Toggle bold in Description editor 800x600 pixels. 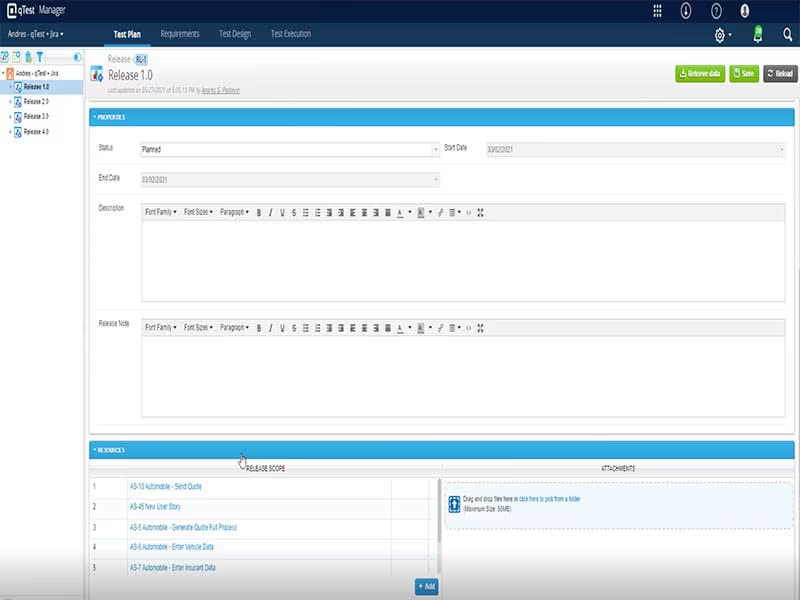click(259, 213)
